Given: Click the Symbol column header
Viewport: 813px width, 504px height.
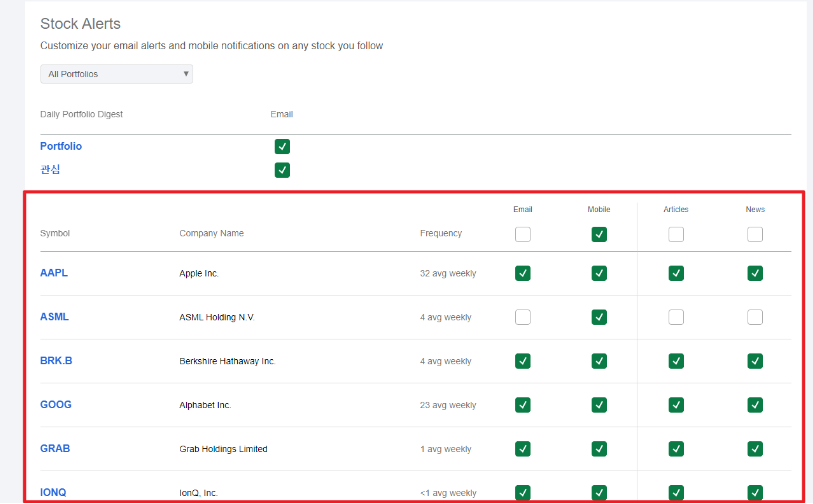Looking at the screenshot, I should pos(55,233).
